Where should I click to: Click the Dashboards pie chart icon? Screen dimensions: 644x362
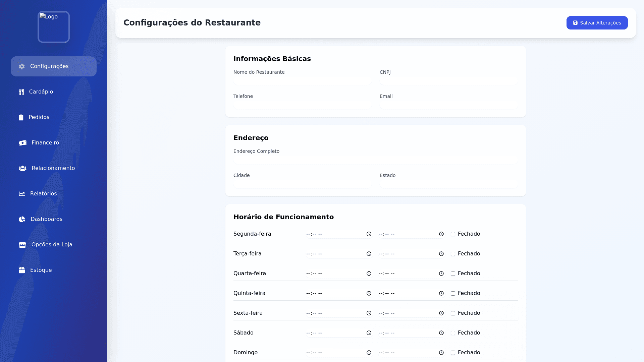click(x=21, y=219)
